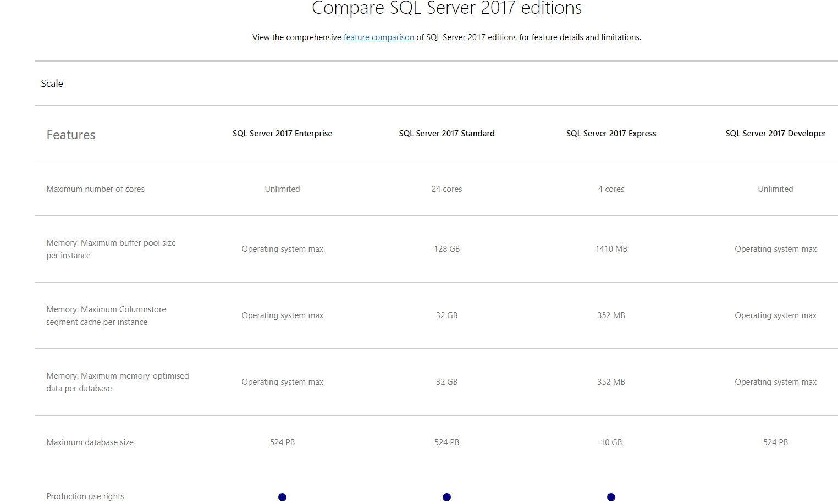Click the SQL Server 2017 Standard column header
This screenshot has width=838, height=504.
pos(446,134)
